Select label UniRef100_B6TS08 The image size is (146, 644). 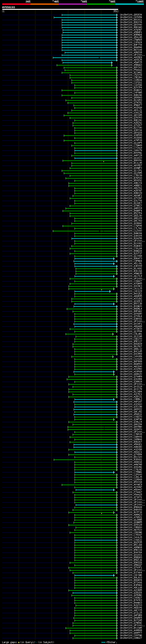(131, 50)
